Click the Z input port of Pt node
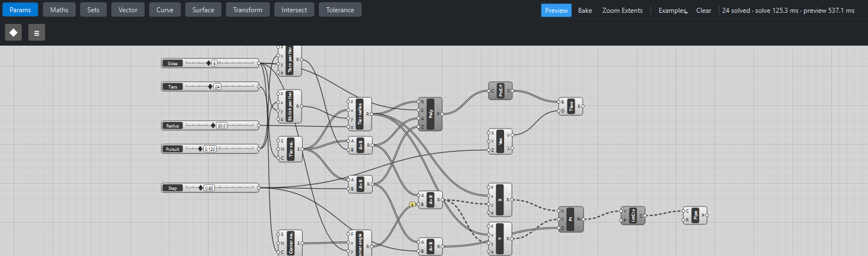 pyautogui.click(x=559, y=227)
